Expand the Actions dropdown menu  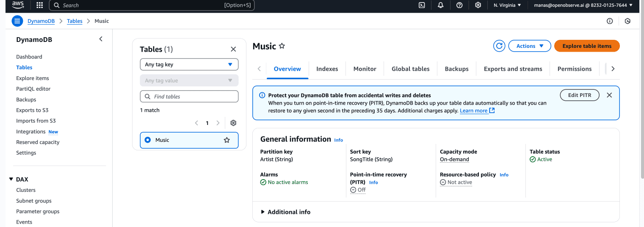click(529, 46)
